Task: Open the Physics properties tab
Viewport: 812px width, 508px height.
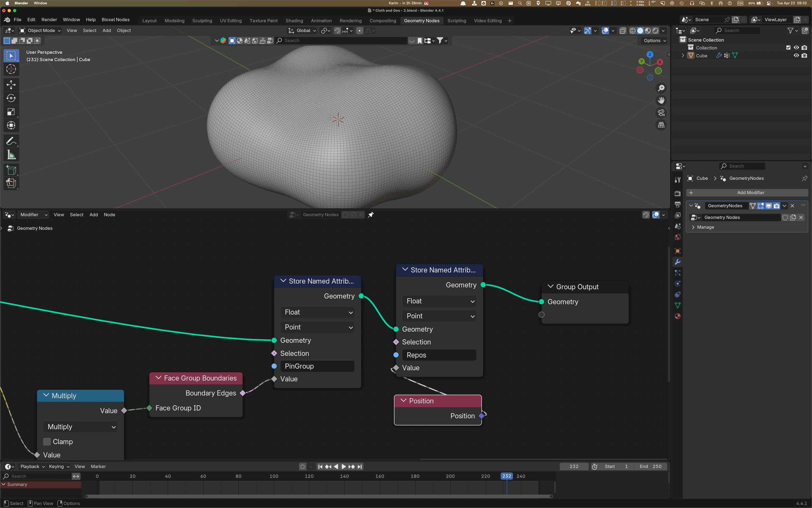Action: (x=677, y=284)
